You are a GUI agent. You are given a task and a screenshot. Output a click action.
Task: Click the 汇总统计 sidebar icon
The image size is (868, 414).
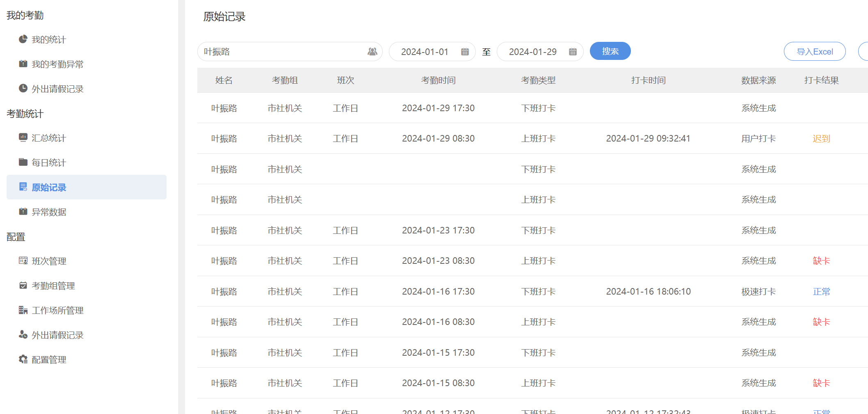click(x=23, y=137)
